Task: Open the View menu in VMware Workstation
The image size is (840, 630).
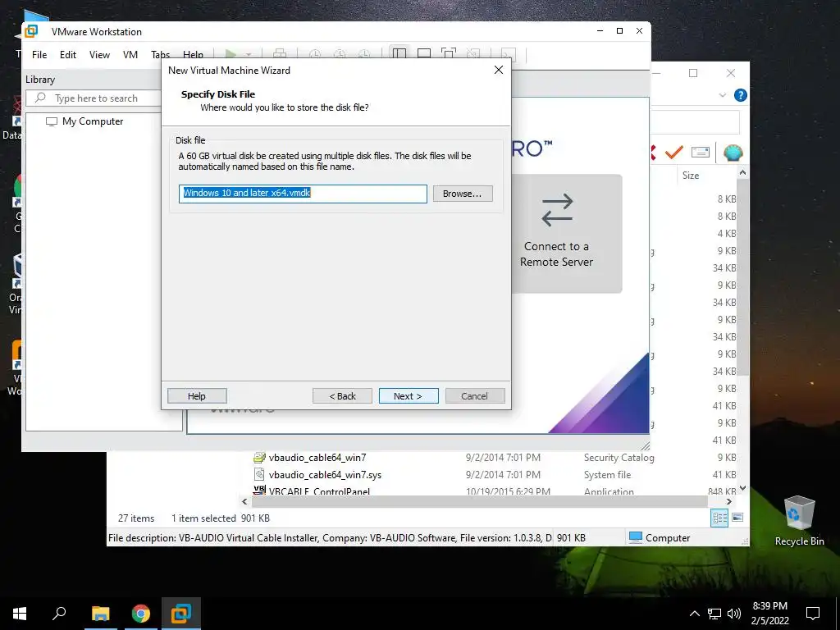Action: pos(99,55)
